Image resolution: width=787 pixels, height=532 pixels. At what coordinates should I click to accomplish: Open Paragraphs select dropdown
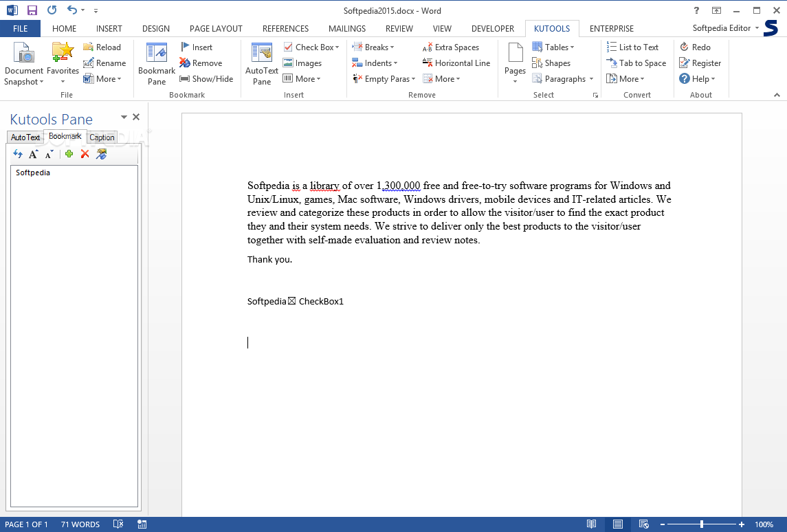pos(563,79)
